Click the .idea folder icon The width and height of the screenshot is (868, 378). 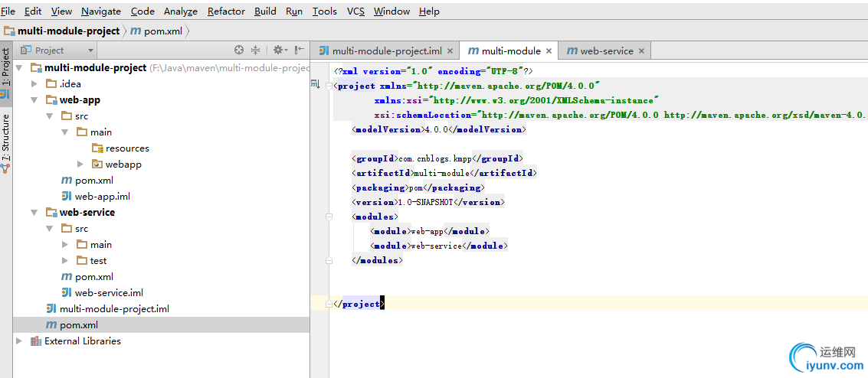point(51,84)
